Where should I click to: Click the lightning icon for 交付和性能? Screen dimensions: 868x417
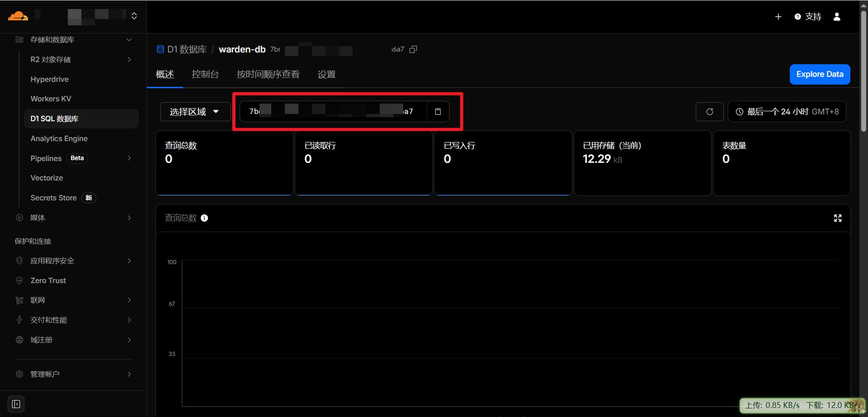(x=19, y=320)
